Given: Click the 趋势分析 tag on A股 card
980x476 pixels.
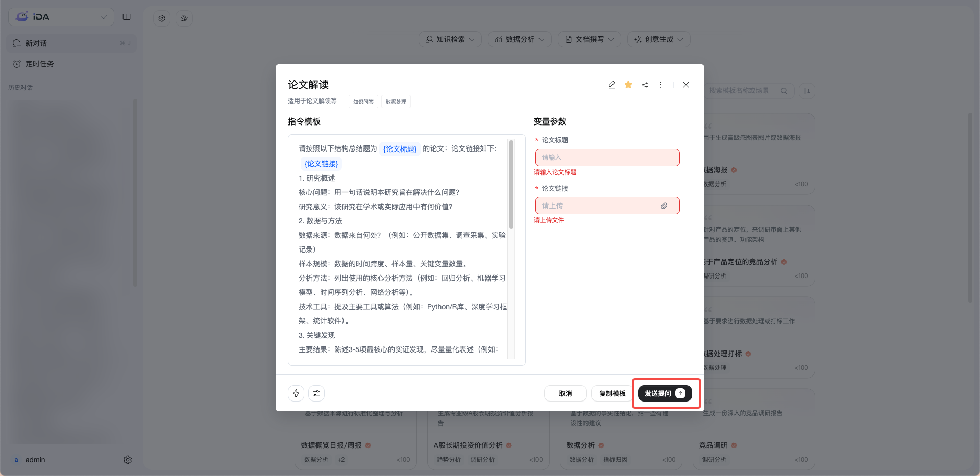Looking at the screenshot, I should (x=449, y=460).
